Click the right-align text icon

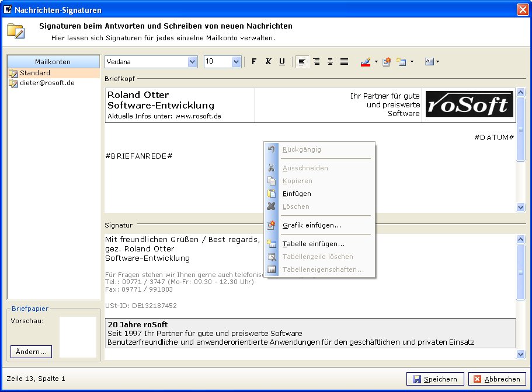click(316, 62)
